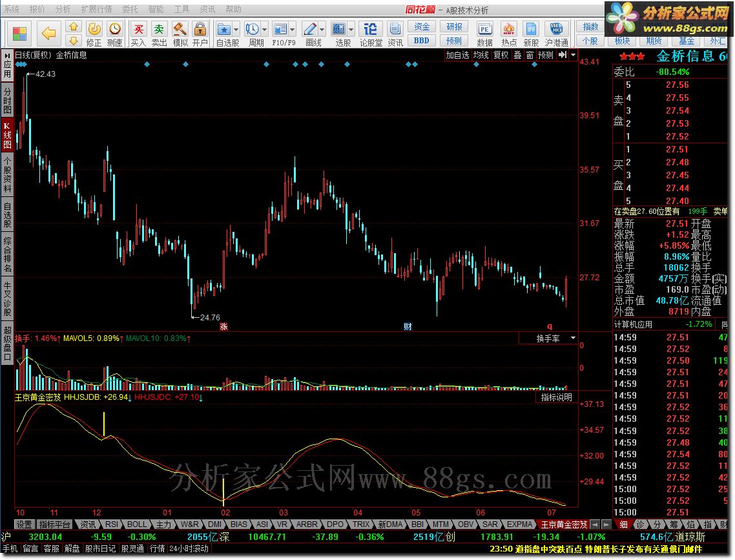Expand the F10/F9 dropdown arrow

click(x=293, y=30)
